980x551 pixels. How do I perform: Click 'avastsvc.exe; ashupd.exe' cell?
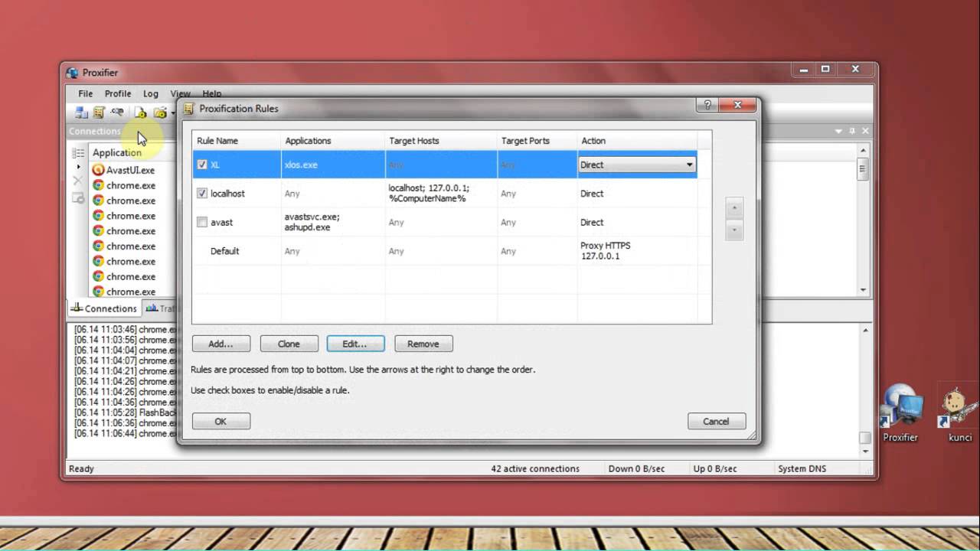(333, 222)
